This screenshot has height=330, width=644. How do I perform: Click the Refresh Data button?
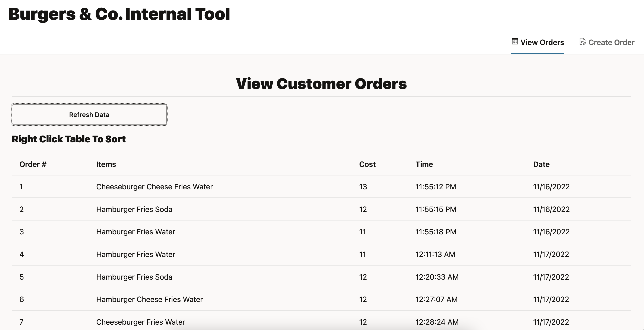[89, 114]
